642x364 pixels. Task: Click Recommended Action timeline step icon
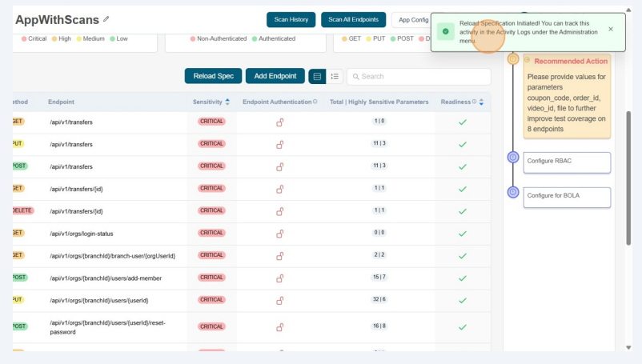tap(512, 59)
